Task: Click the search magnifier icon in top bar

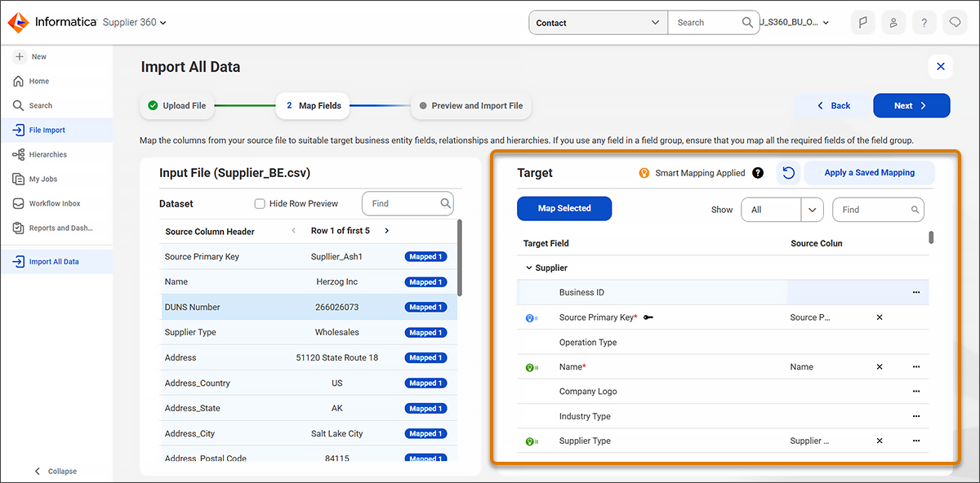Action: coord(748,23)
